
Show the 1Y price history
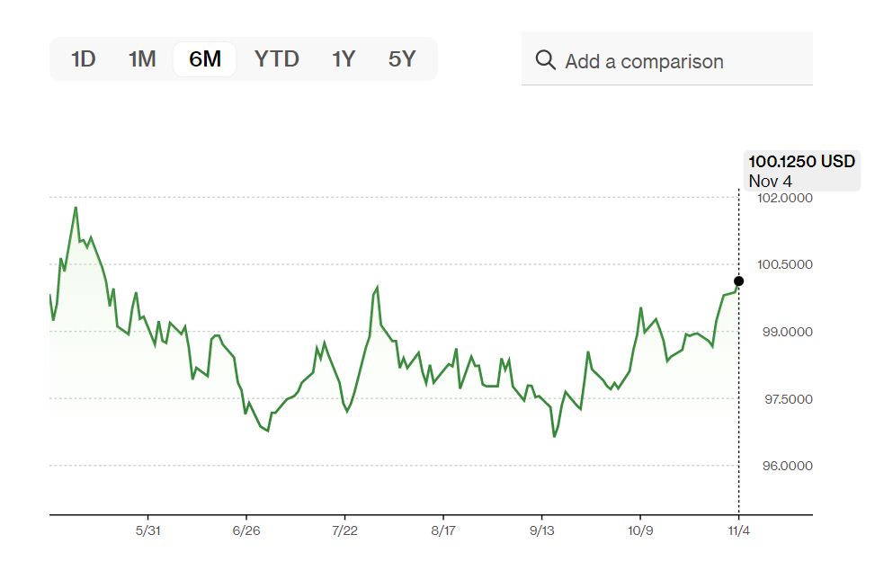(344, 59)
